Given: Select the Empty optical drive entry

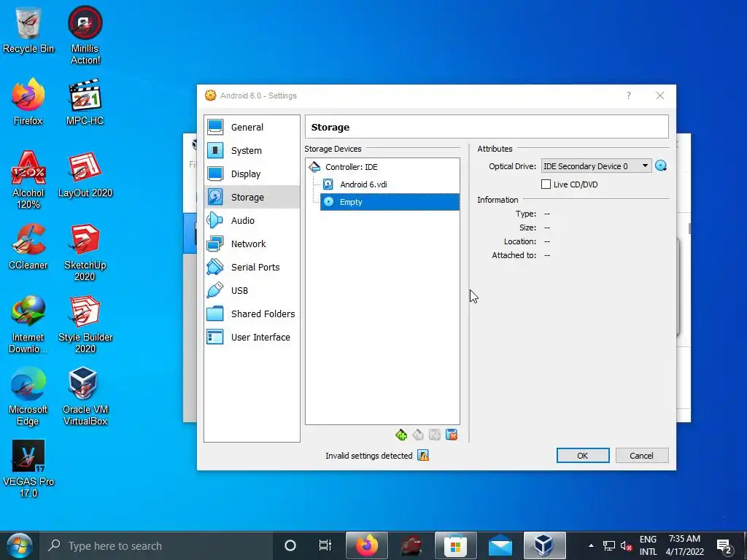Looking at the screenshot, I should 390,202.
